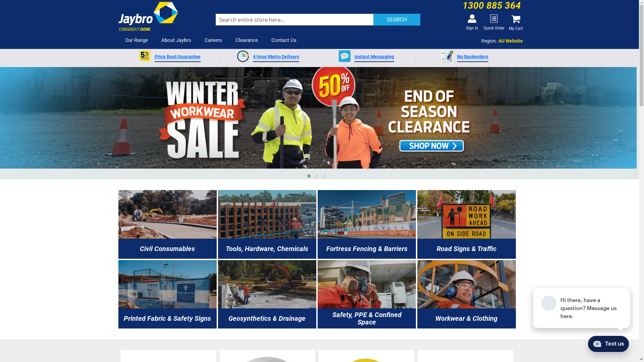This screenshot has width=644, height=362.
Task: Click the No Backorders checklist icon
Action: (447, 56)
